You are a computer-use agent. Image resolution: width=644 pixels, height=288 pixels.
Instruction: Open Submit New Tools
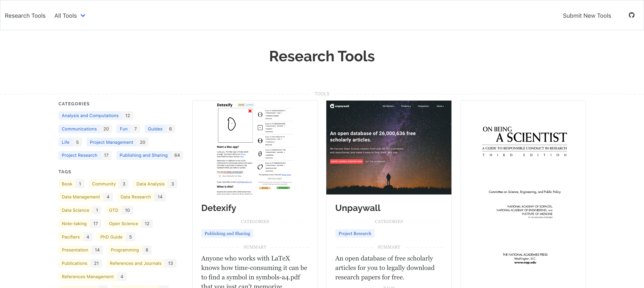click(587, 16)
